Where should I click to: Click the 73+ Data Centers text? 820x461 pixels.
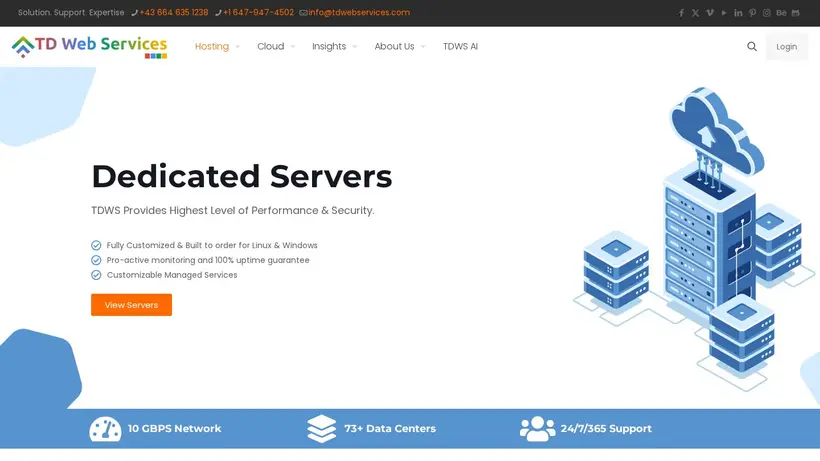tap(390, 429)
